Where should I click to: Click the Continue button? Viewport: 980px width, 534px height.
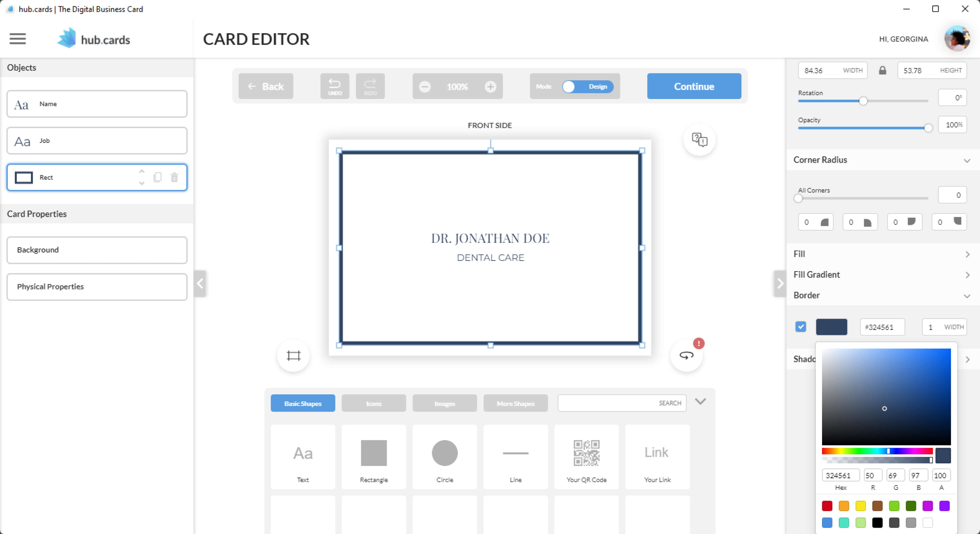[694, 86]
